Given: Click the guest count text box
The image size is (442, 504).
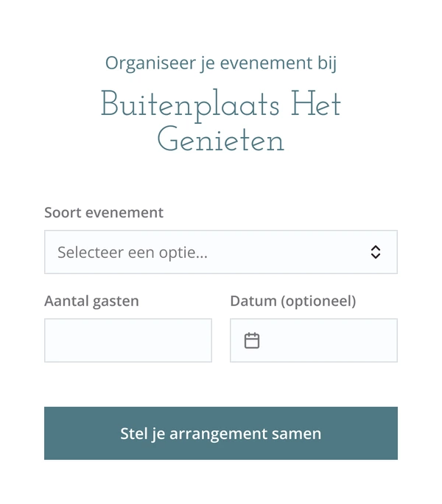Looking at the screenshot, I should (128, 340).
